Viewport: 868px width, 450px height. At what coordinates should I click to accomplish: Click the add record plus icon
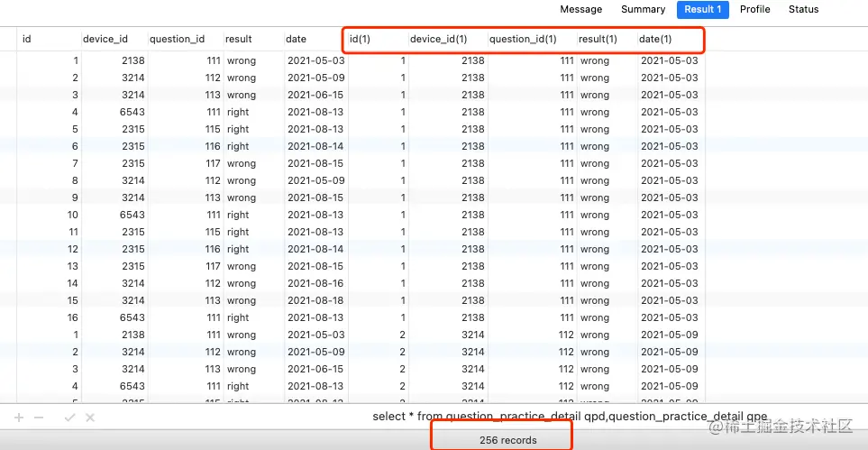19,418
